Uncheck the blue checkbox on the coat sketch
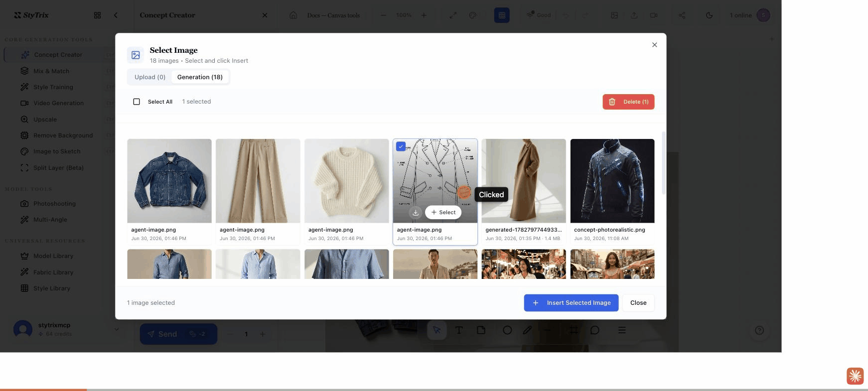The image size is (868, 391). coord(401,146)
